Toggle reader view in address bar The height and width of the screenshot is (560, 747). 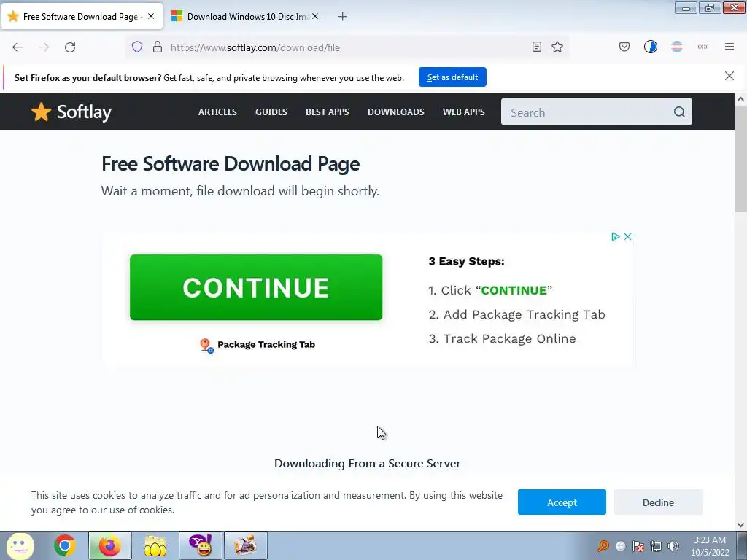pyautogui.click(x=536, y=47)
